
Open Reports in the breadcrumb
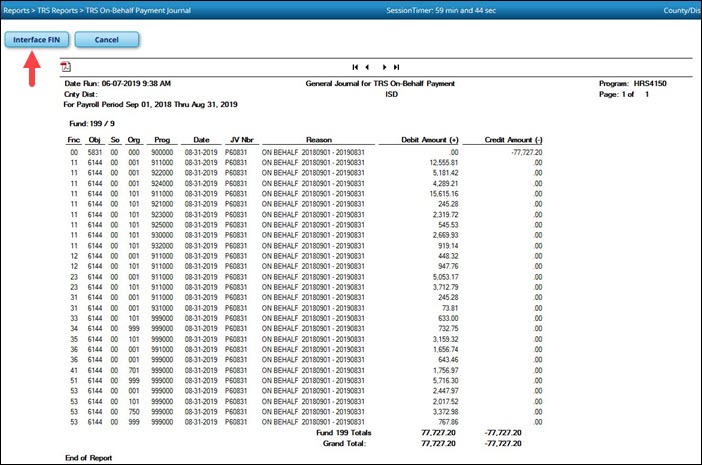pyautogui.click(x=18, y=9)
